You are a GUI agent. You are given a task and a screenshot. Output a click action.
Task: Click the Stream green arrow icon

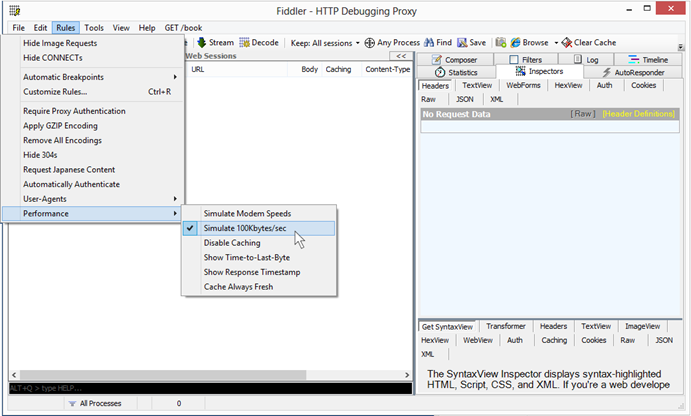pos(202,43)
